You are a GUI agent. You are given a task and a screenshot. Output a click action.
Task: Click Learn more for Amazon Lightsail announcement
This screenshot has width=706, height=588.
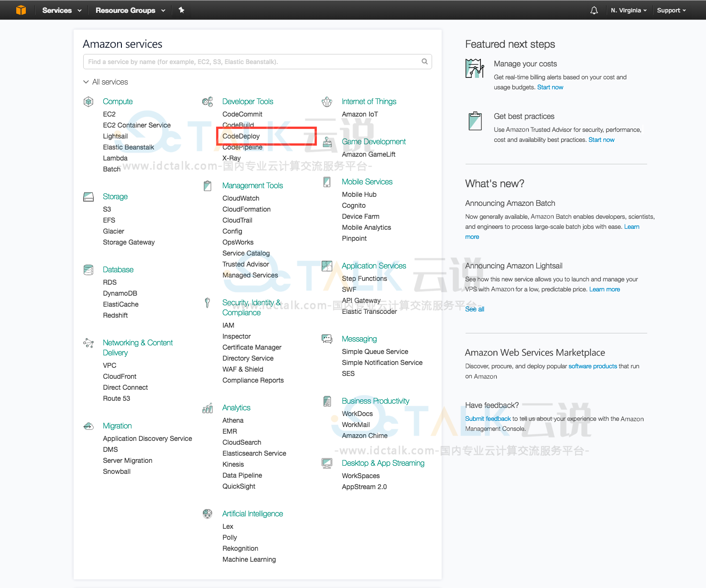coord(605,289)
